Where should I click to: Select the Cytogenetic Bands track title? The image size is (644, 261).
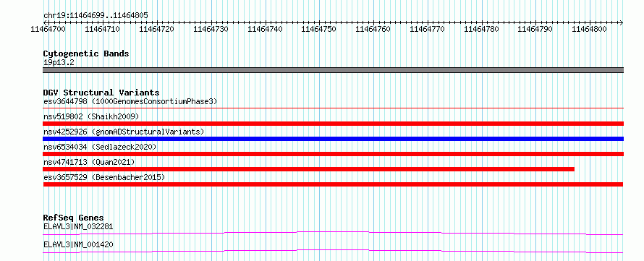86,54
